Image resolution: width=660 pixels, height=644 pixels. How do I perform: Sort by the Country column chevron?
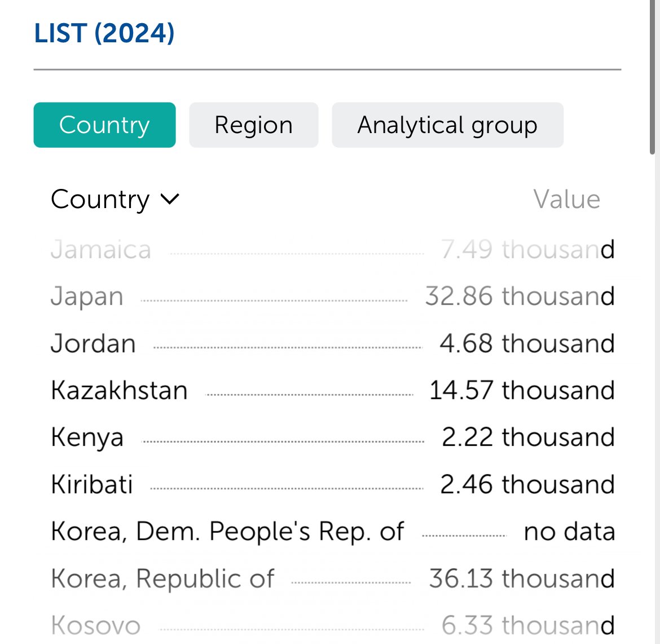point(170,199)
